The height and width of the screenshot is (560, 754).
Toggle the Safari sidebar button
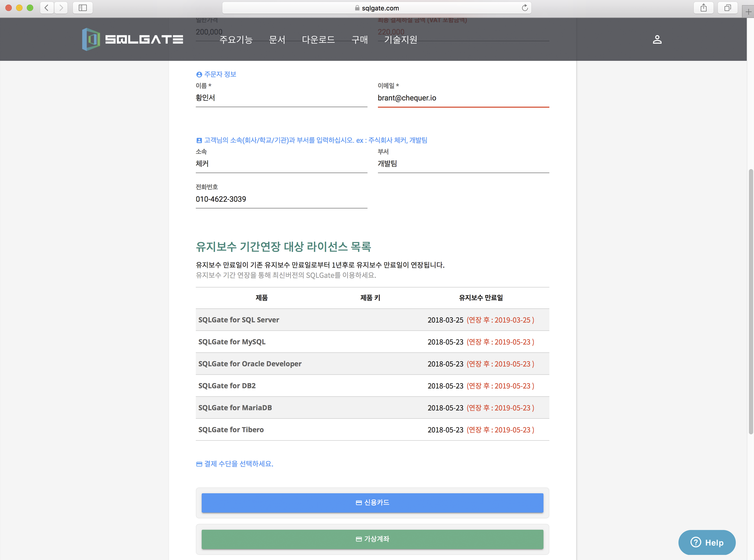(83, 8)
